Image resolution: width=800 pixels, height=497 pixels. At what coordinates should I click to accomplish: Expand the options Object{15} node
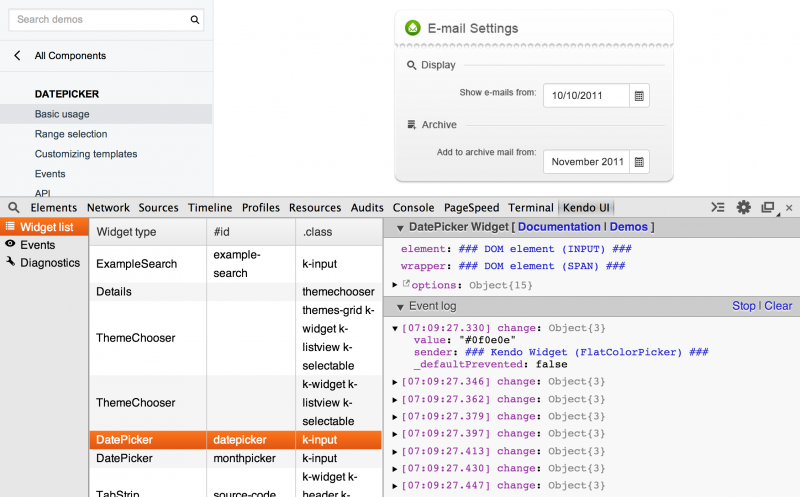pyautogui.click(x=394, y=285)
